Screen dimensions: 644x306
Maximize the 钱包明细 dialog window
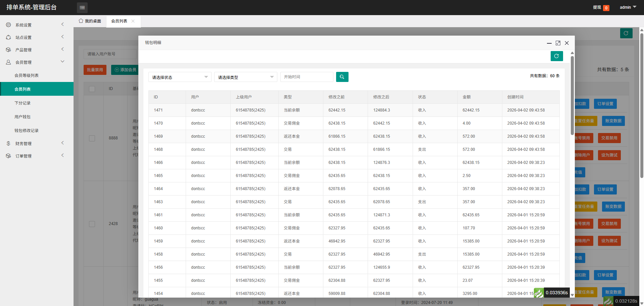[558, 43]
